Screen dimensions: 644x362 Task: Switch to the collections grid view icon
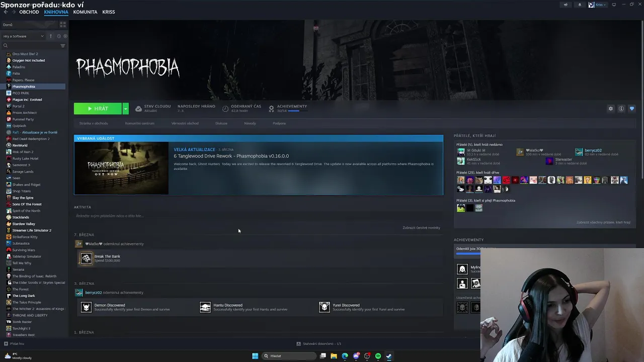coord(63,24)
